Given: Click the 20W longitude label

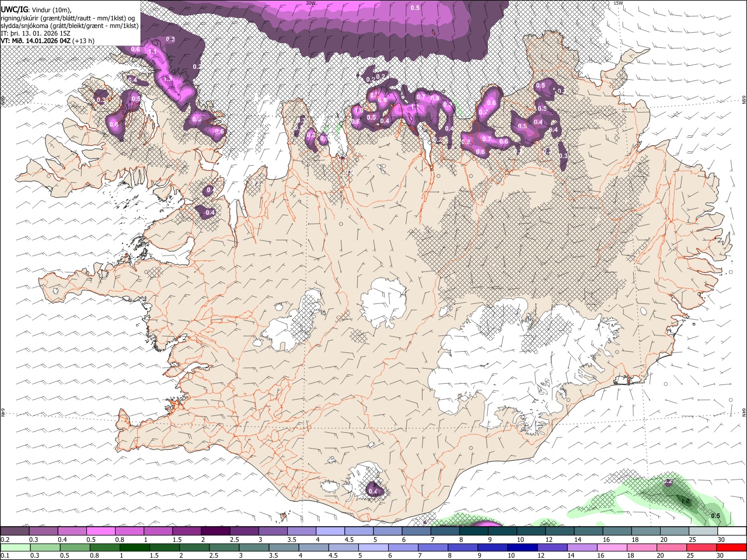Looking at the screenshot, I should pyautogui.click(x=311, y=3).
